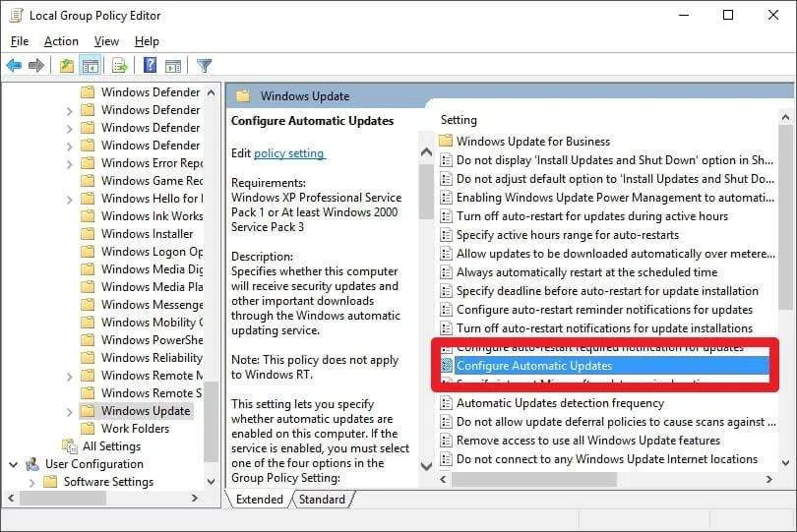Click policy icon for Automatic Updates detection frequency

coord(446,403)
